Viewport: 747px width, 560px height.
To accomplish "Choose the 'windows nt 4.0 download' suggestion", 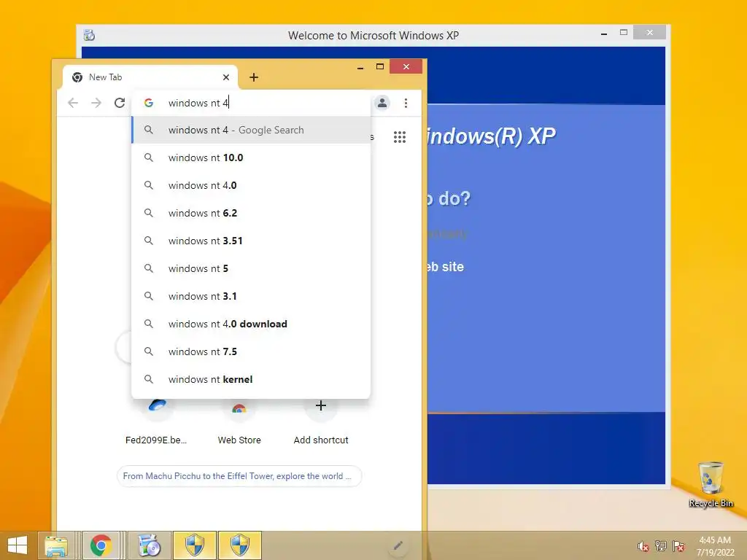I will tap(251, 324).
